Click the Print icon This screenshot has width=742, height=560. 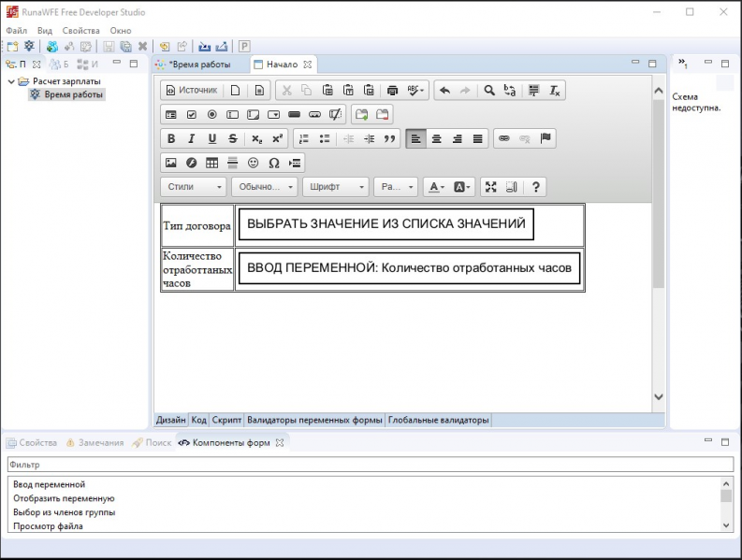pyautogui.click(x=392, y=91)
